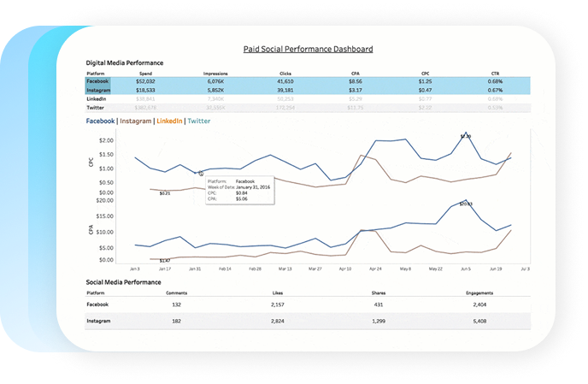Image resolution: width=588 pixels, height=384 pixels.
Task: Click the Paid Social Performance Dashboard title
Action: point(307,49)
